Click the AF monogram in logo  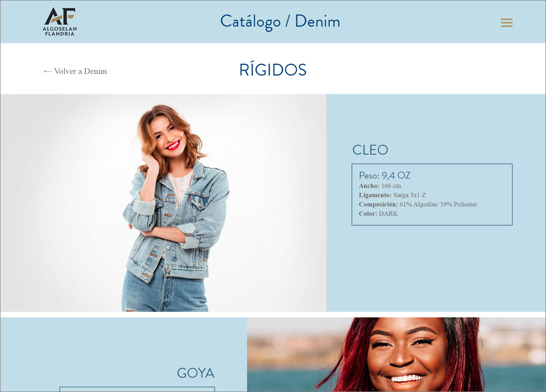click(x=60, y=17)
